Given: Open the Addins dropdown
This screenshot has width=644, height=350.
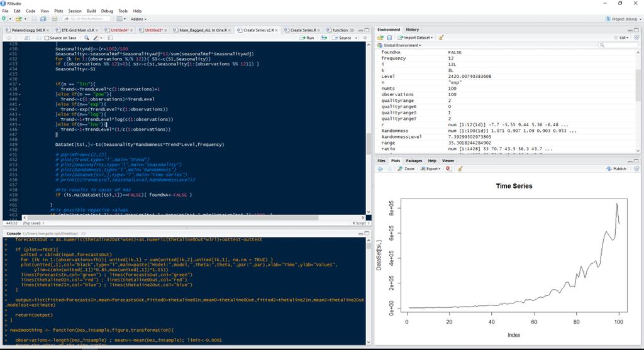Looking at the screenshot, I should 138,19.
